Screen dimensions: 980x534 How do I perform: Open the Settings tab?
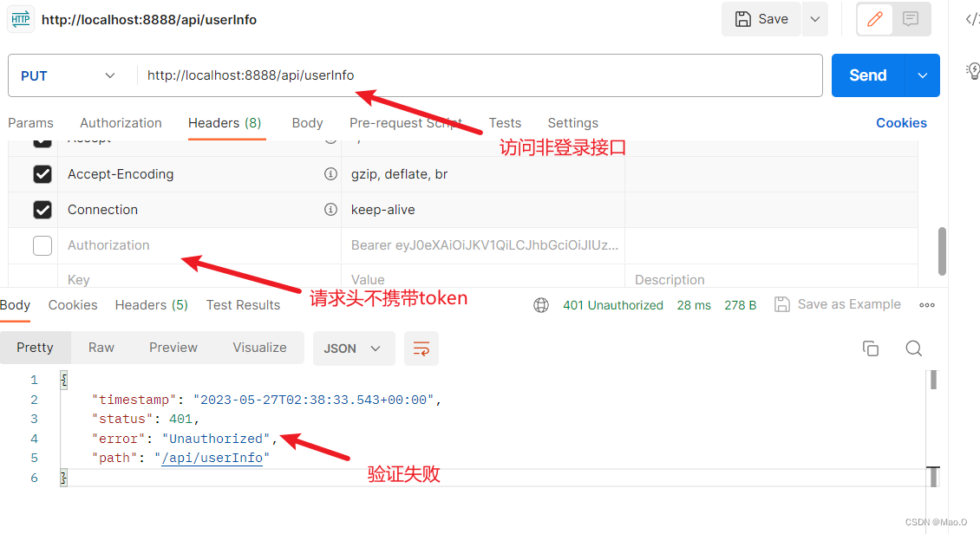573,123
